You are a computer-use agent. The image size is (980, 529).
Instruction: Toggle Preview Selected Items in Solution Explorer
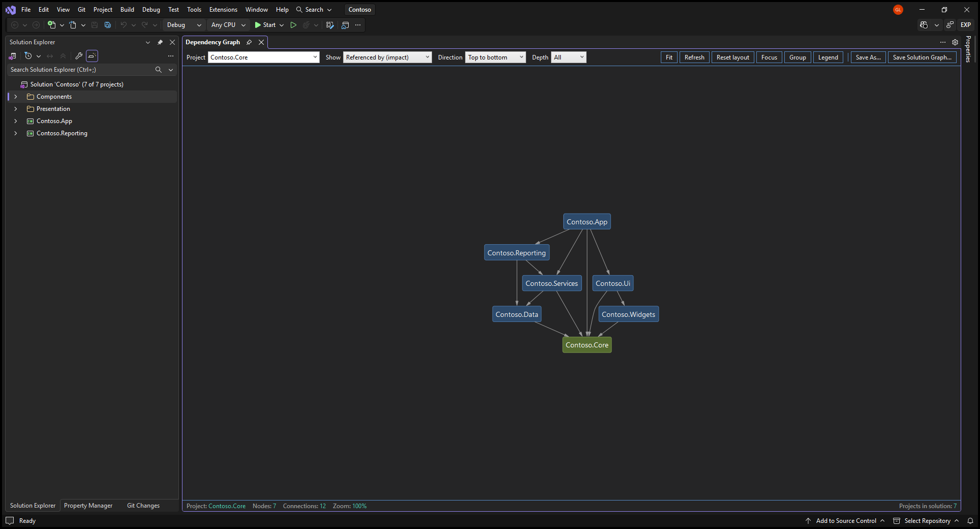tap(92, 56)
